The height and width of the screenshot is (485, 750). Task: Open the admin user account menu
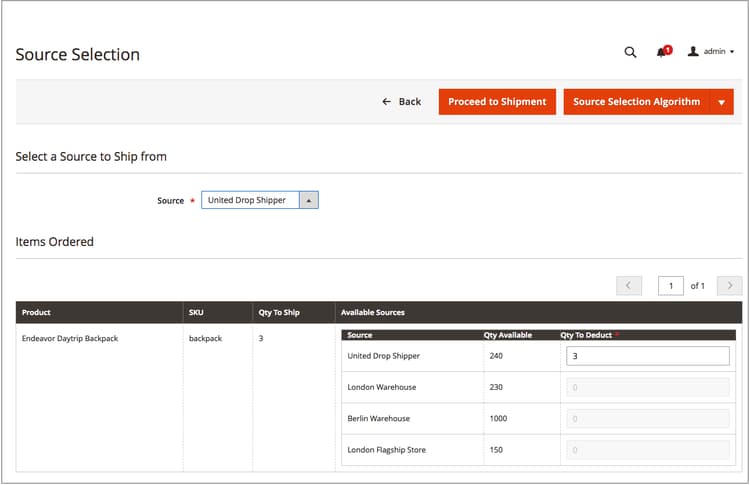[x=711, y=51]
